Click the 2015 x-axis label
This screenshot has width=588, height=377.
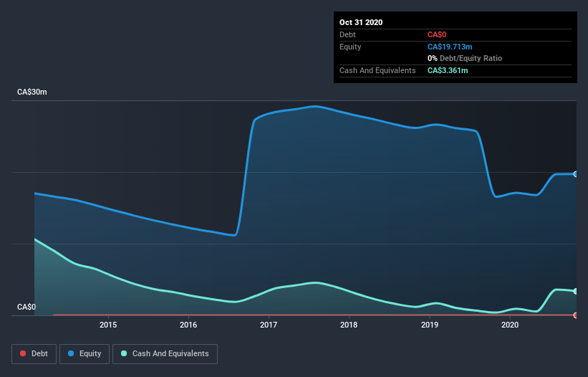108,325
